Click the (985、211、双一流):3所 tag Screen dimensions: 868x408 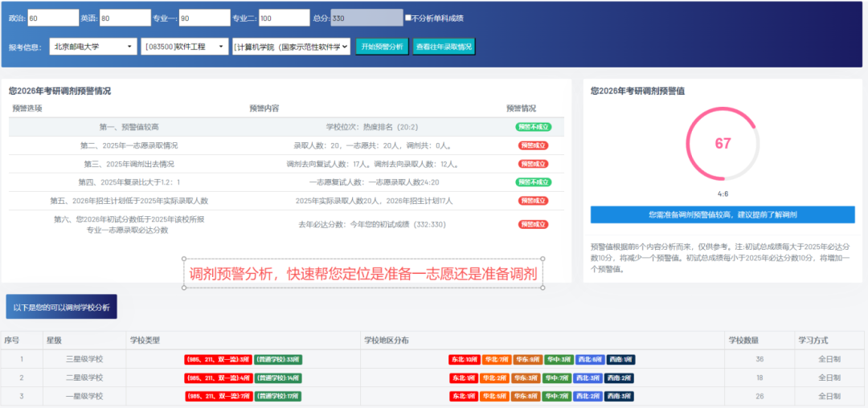(218, 359)
